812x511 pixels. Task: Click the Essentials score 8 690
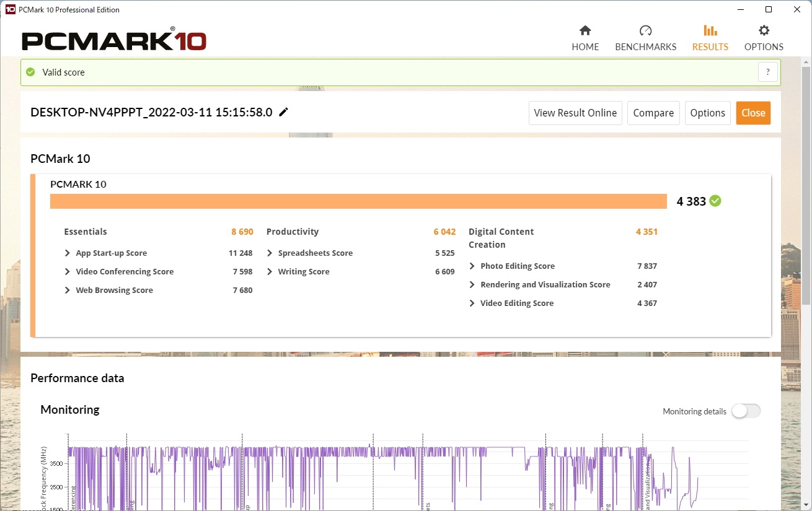click(x=242, y=232)
